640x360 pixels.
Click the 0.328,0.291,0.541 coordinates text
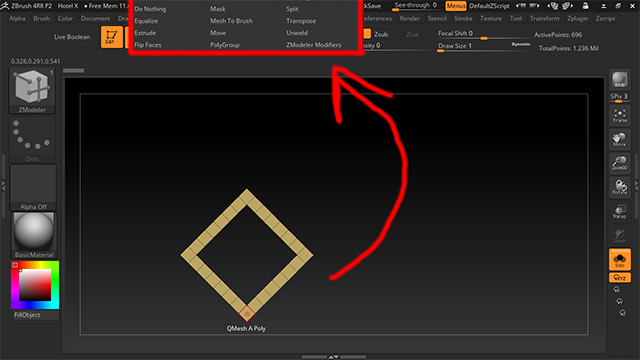point(36,61)
